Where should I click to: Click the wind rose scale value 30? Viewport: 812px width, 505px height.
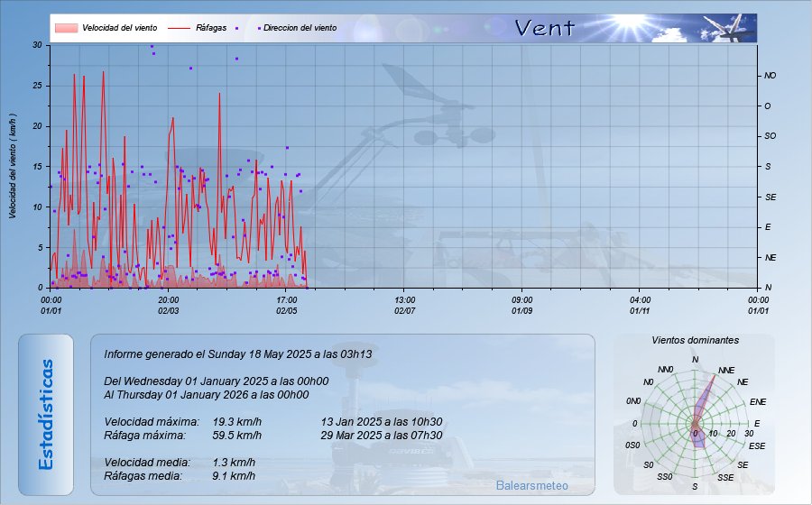point(749,434)
